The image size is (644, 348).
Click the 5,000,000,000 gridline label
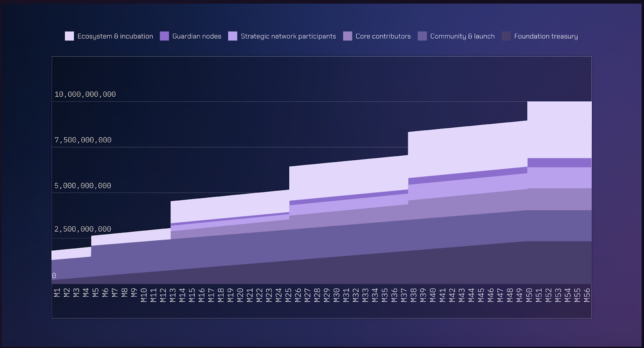[x=83, y=186]
